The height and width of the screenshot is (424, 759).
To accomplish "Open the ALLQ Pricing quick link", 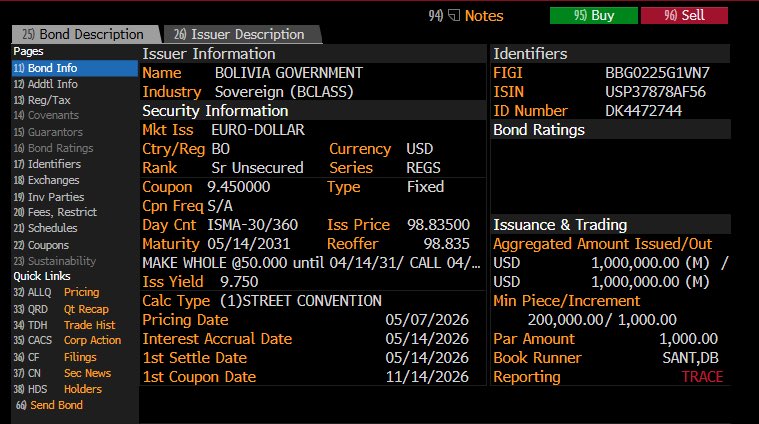I will 56,292.
